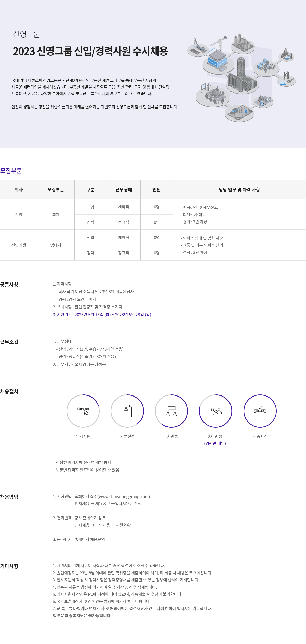Click the highlighted 지원기간 application period line

(x=102, y=315)
